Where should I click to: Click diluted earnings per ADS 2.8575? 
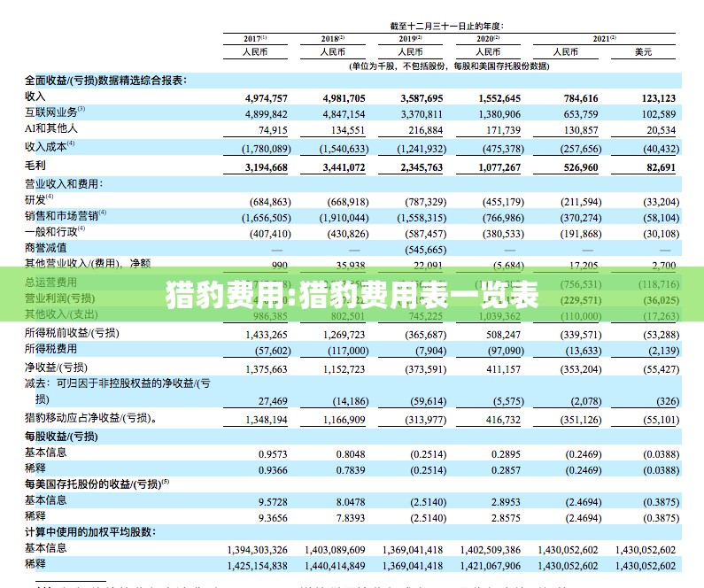[x=506, y=518]
